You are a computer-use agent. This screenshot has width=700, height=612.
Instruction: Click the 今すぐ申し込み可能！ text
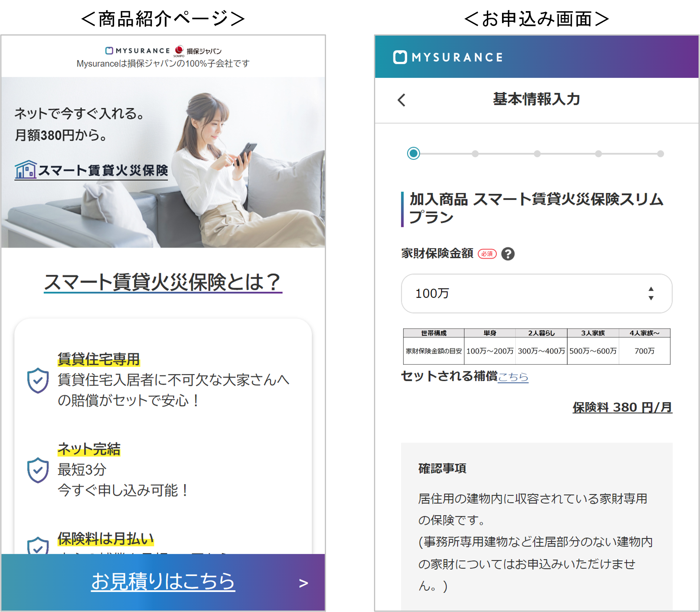123,491
